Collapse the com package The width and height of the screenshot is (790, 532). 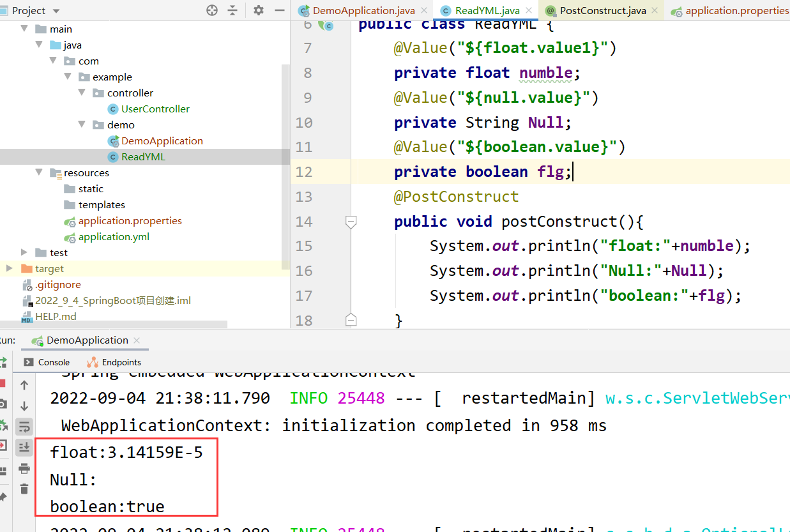[x=54, y=61]
